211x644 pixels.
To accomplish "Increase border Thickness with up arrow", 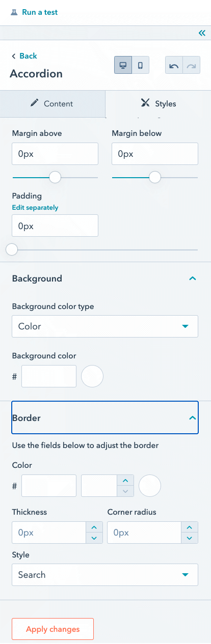I will click(93, 528).
